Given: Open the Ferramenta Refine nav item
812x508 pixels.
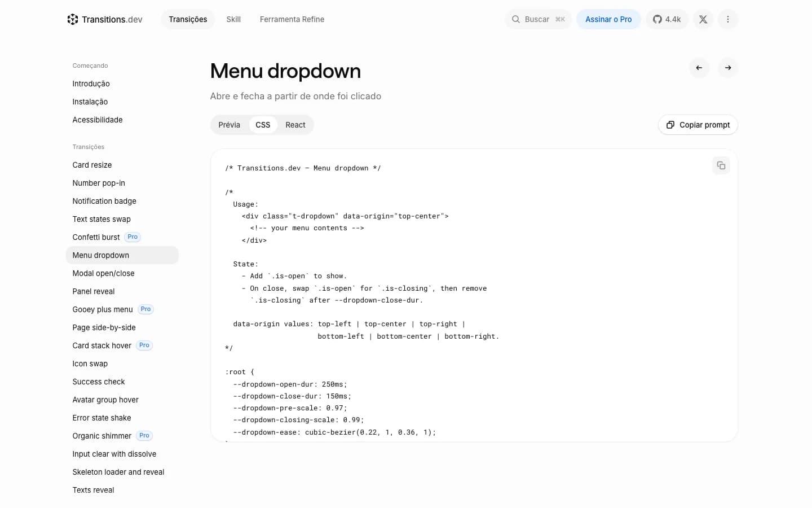Looking at the screenshot, I should tap(292, 19).
